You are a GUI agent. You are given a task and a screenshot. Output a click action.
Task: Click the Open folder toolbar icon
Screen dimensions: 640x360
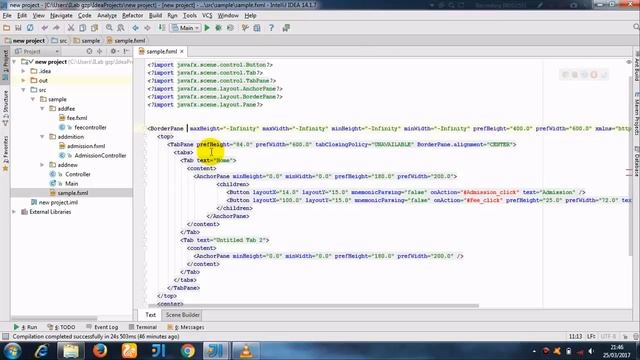coord(7,28)
